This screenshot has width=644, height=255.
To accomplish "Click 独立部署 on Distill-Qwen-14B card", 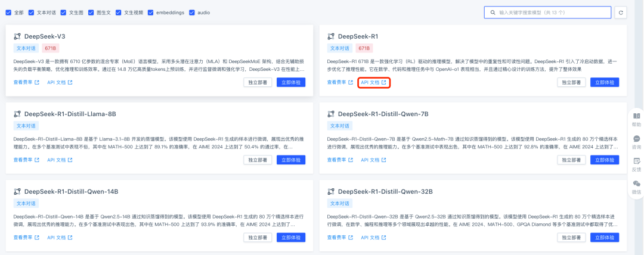I will point(258,237).
